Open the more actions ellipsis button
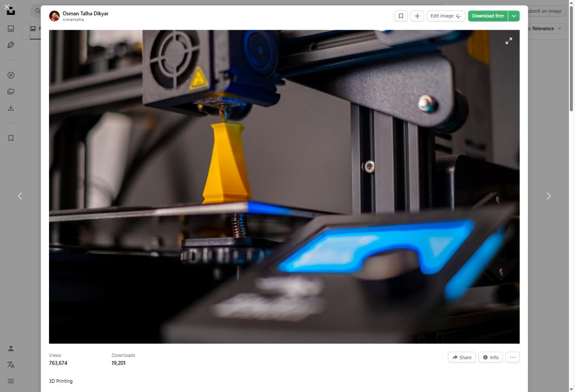 (512, 357)
